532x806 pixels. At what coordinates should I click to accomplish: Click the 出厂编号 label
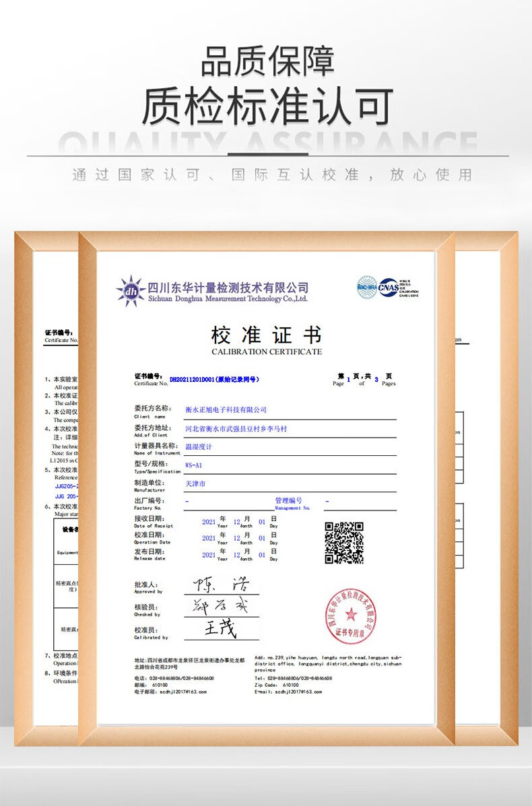(x=149, y=501)
